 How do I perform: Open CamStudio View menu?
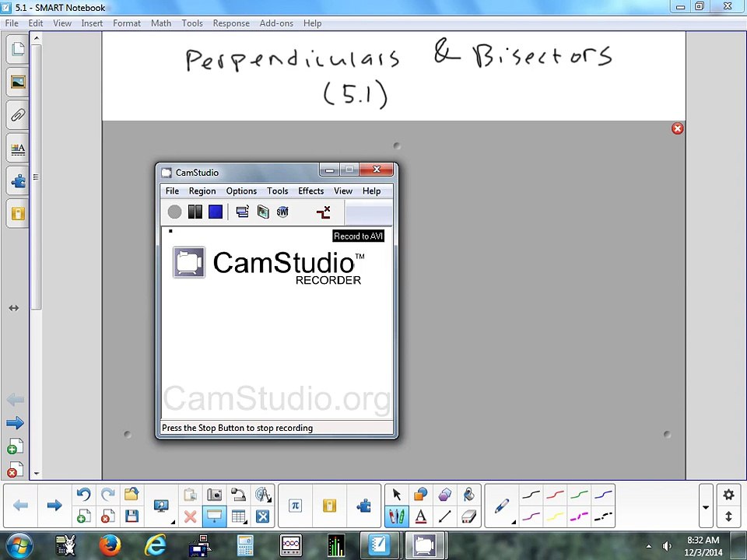click(343, 191)
